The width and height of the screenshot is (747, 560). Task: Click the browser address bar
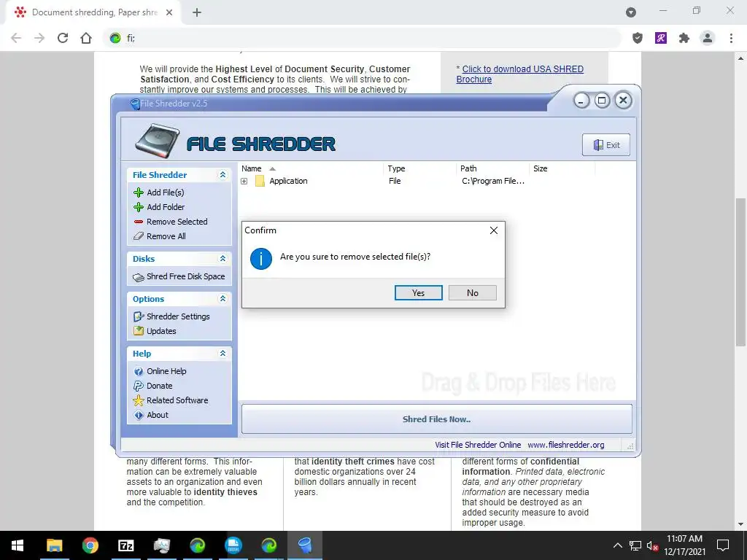point(362,38)
